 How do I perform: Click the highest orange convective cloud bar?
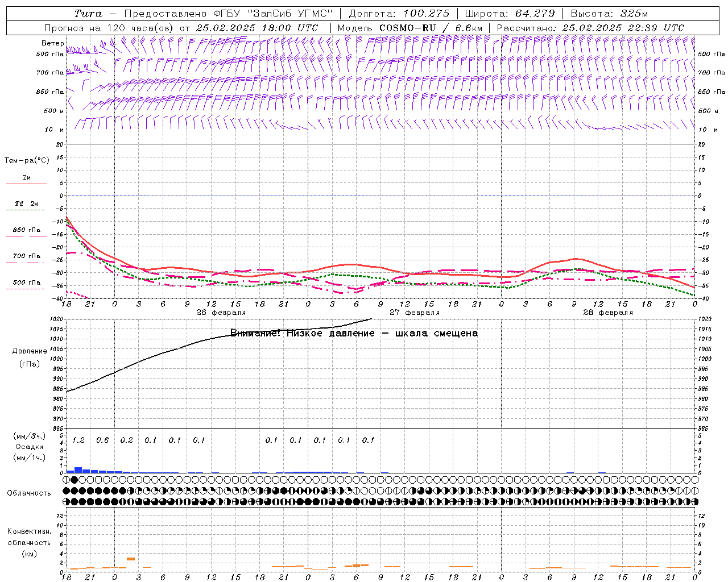(x=131, y=559)
